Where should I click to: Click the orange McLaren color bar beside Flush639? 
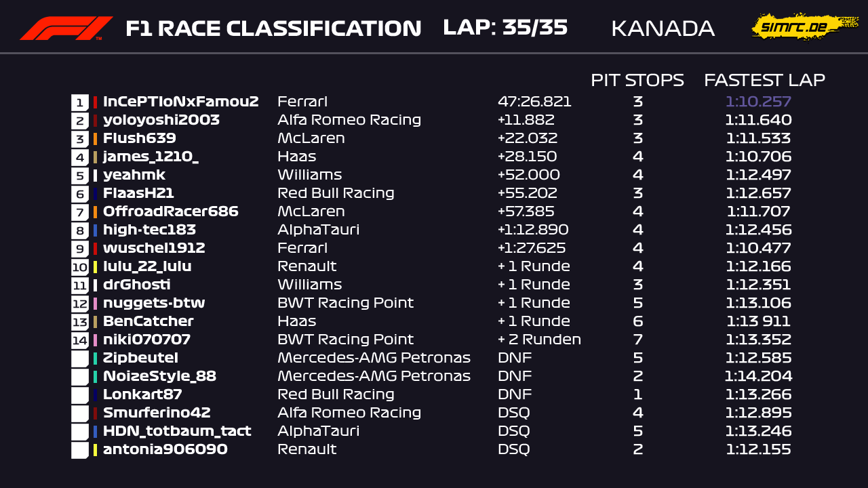point(95,139)
